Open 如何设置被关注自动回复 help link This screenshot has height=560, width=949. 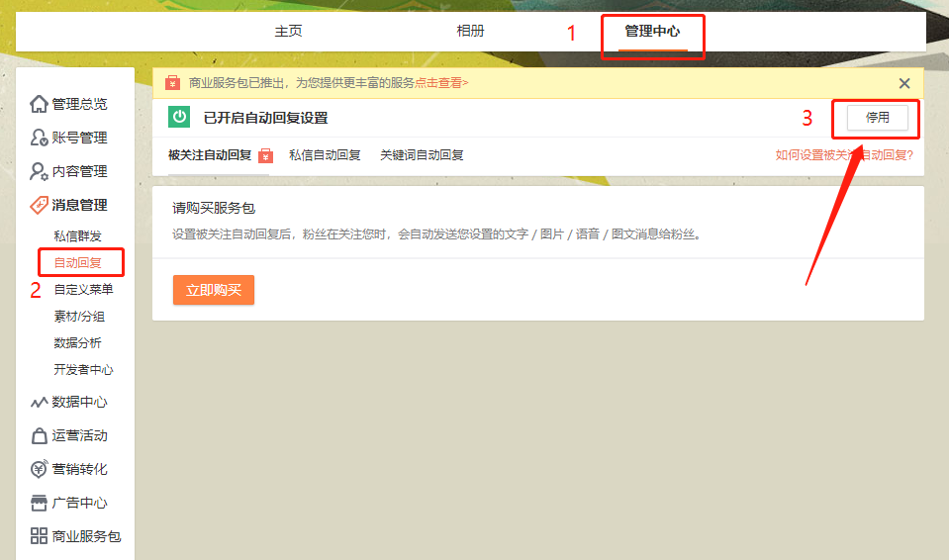tap(843, 155)
